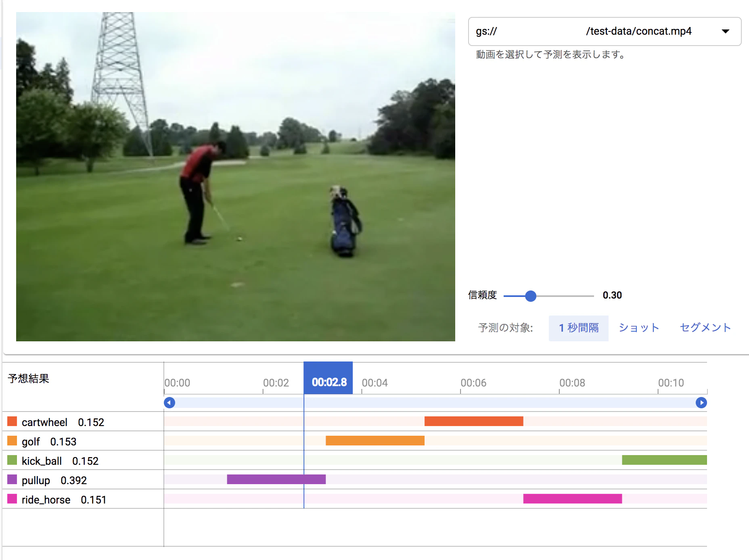
Task: Click the golf prediction segment bar
Action: (x=375, y=441)
